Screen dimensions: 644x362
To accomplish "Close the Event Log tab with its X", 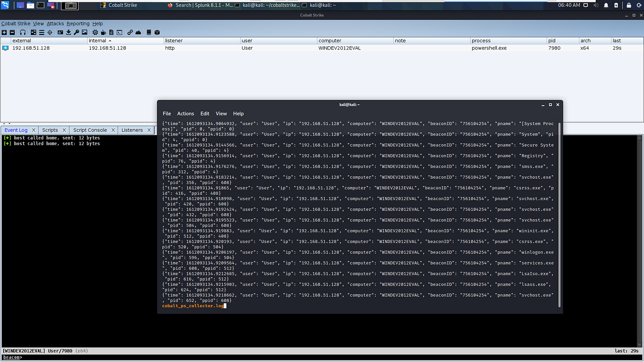I will point(33,130).
